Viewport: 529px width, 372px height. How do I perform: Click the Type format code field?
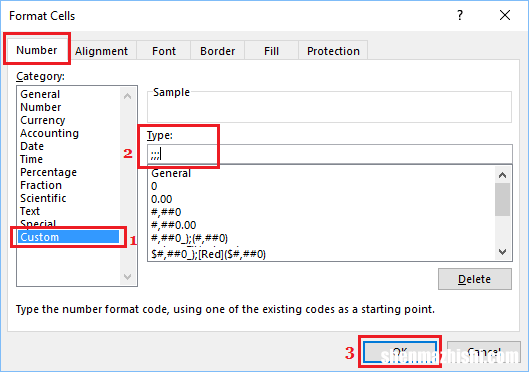330,154
